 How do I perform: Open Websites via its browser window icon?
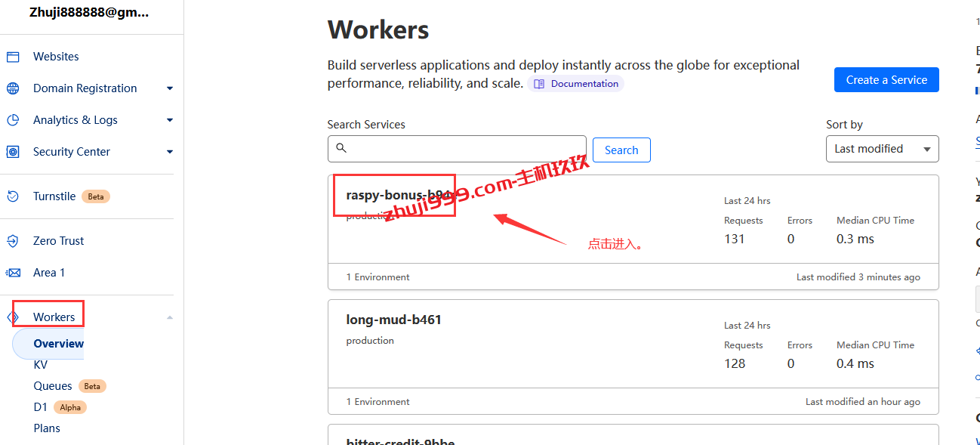point(13,57)
